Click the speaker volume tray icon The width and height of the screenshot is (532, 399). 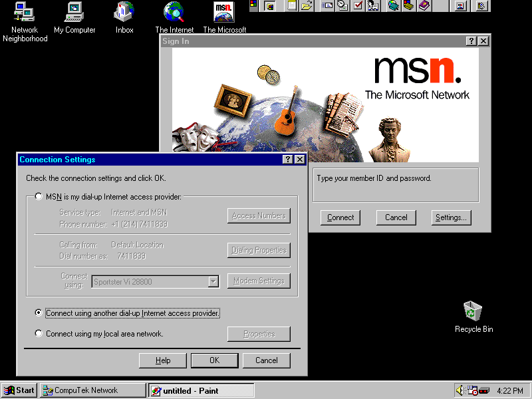coord(460,390)
